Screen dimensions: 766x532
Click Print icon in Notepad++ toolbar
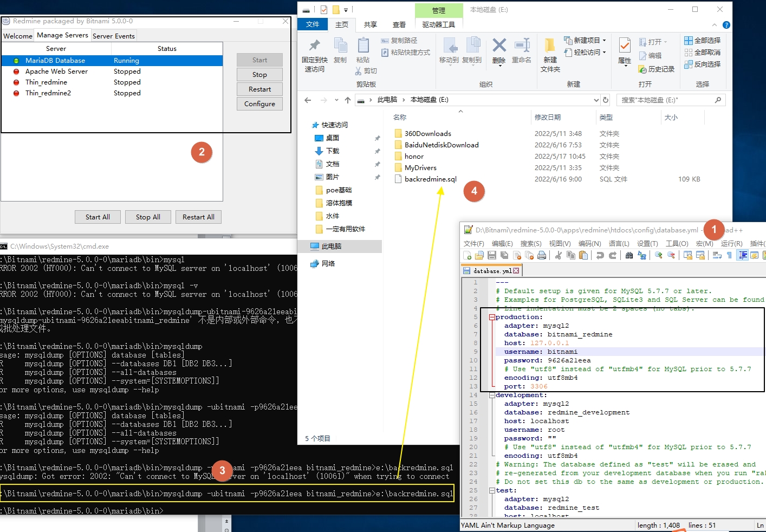click(542, 255)
